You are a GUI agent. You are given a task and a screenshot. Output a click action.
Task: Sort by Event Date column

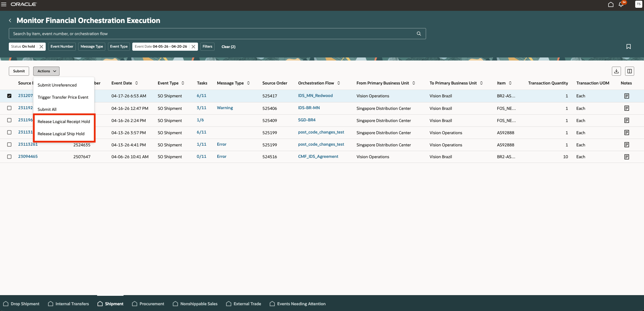[136, 83]
